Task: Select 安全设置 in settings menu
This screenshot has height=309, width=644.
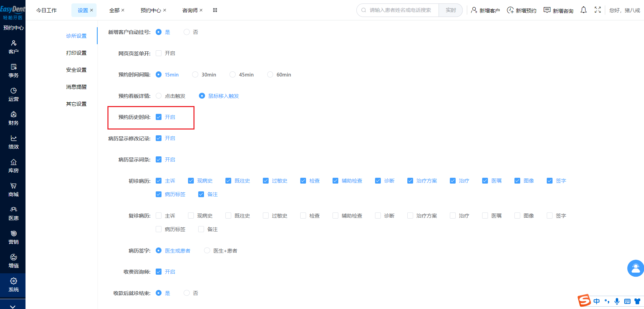Action: click(76, 70)
